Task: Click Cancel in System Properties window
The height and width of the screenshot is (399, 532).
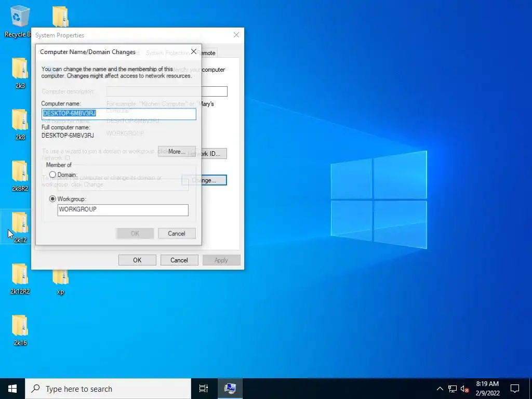Action: click(179, 260)
